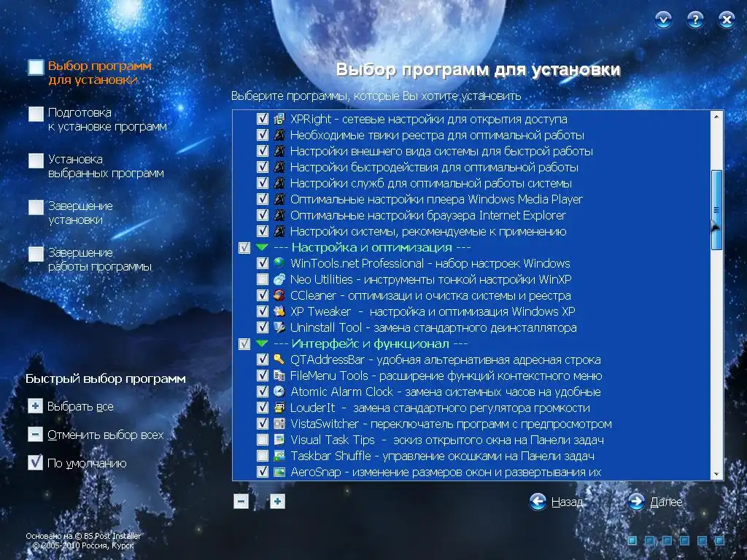The image size is (747, 560).
Task: Click the help question mark button
Action: pyautogui.click(x=695, y=20)
